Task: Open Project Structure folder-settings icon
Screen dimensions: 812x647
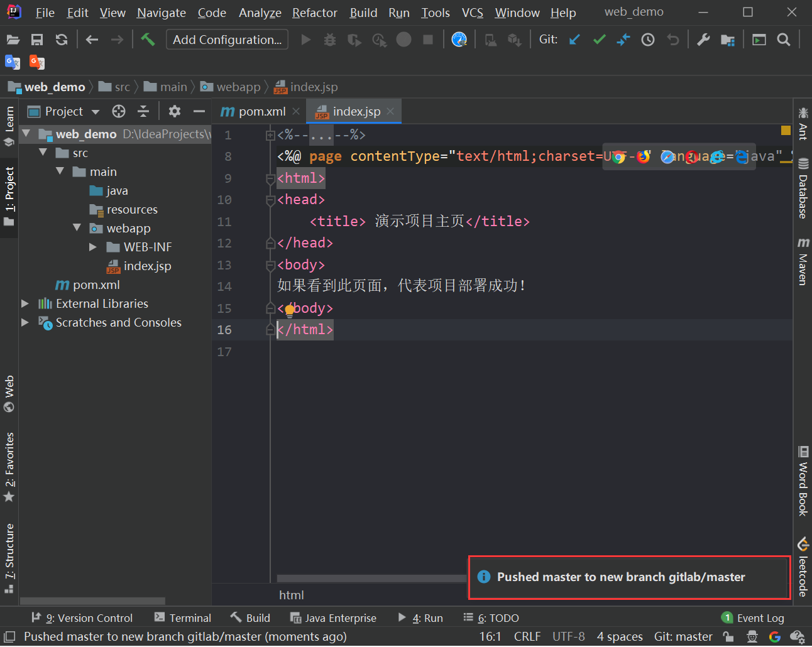Action: point(728,39)
